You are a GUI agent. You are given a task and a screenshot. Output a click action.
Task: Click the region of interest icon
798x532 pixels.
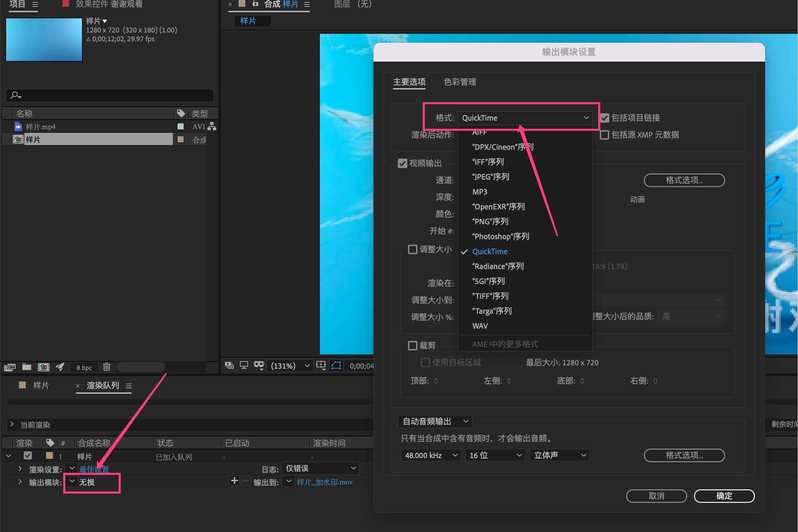(x=336, y=365)
